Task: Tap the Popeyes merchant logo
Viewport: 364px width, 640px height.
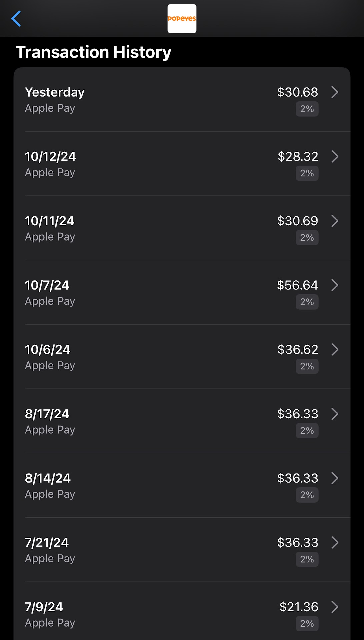Action: [182, 19]
